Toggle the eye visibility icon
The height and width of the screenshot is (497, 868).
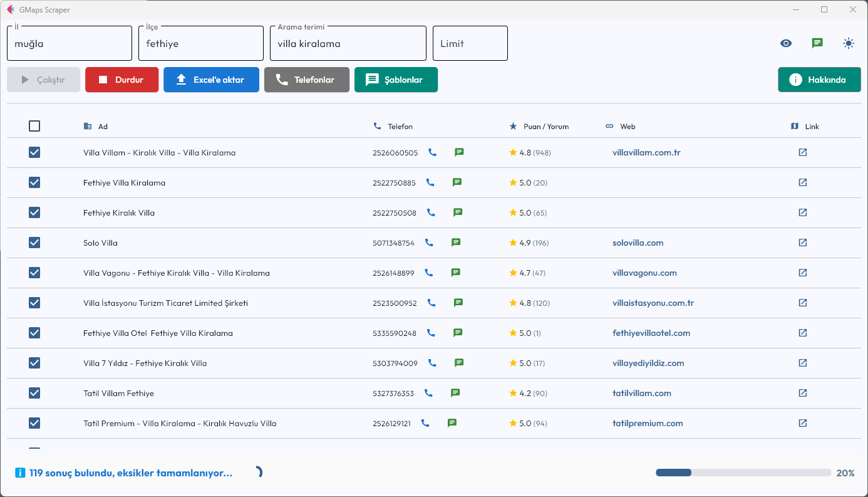pos(786,43)
